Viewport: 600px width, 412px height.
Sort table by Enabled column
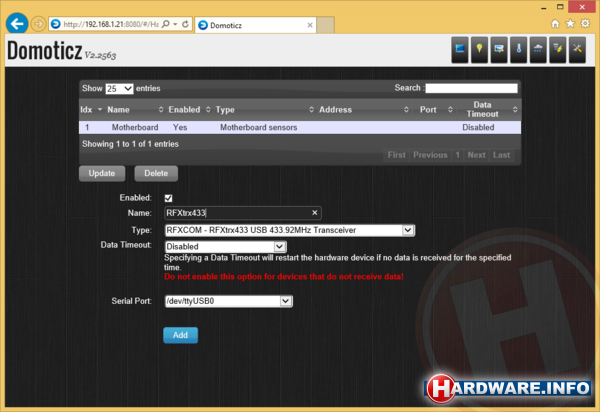189,110
